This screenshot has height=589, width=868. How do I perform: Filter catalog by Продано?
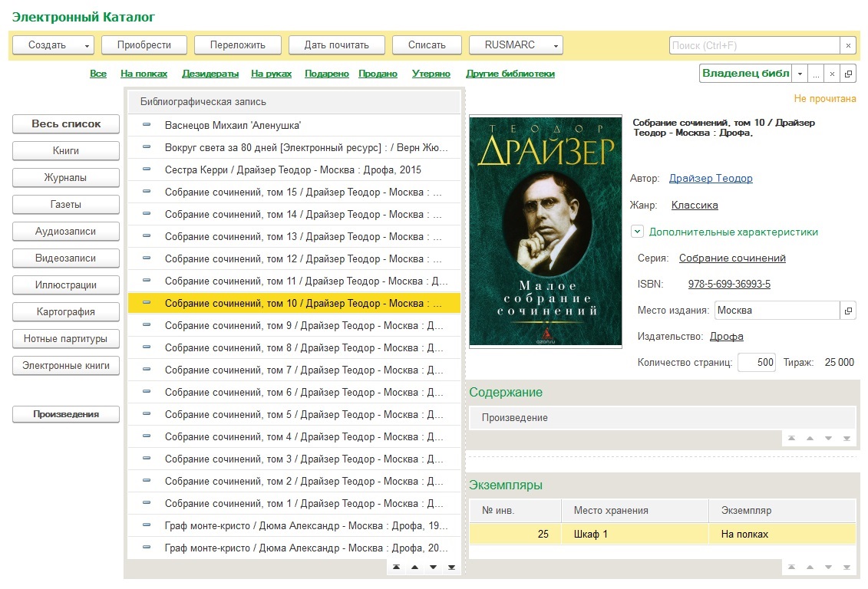point(378,74)
